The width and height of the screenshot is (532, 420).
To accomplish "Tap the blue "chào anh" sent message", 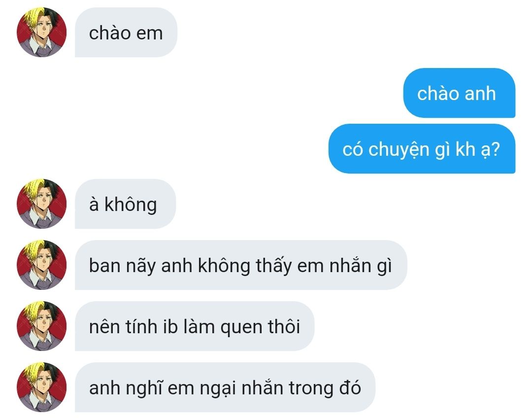I will pyautogui.click(x=459, y=93).
